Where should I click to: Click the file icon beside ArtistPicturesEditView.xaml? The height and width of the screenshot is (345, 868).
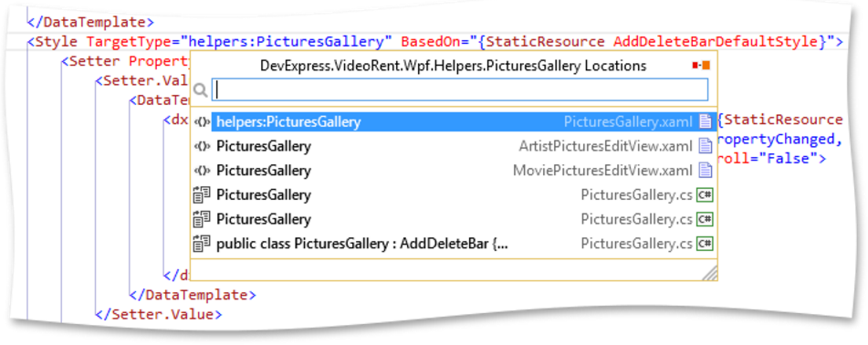(x=705, y=146)
